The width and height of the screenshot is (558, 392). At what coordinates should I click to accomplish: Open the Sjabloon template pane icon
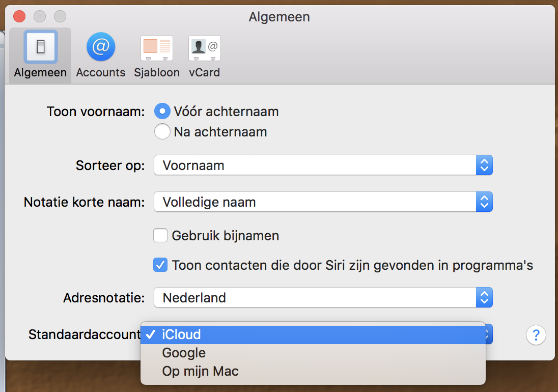[157, 48]
